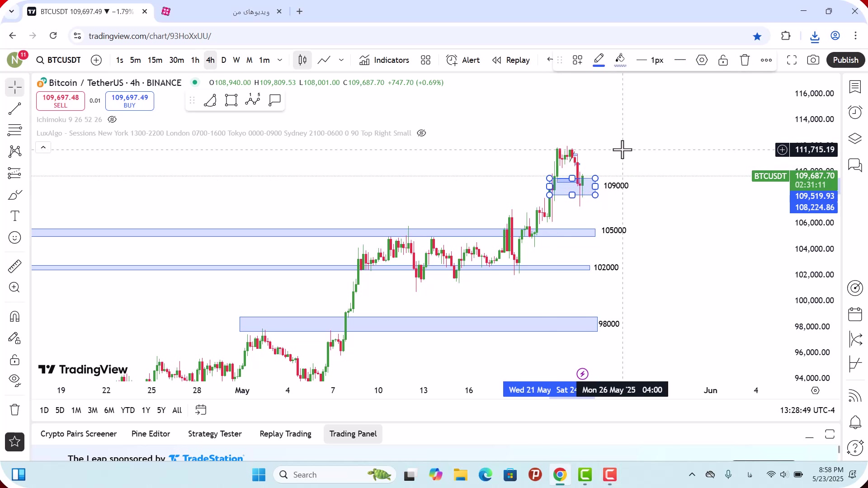The width and height of the screenshot is (868, 488).
Task: Open the economic calendar panel
Action: (855, 314)
